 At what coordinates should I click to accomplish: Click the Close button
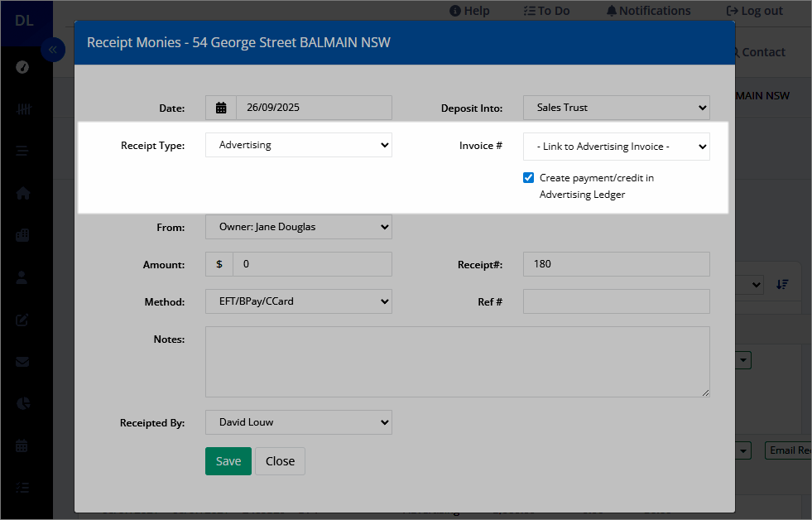click(x=280, y=461)
